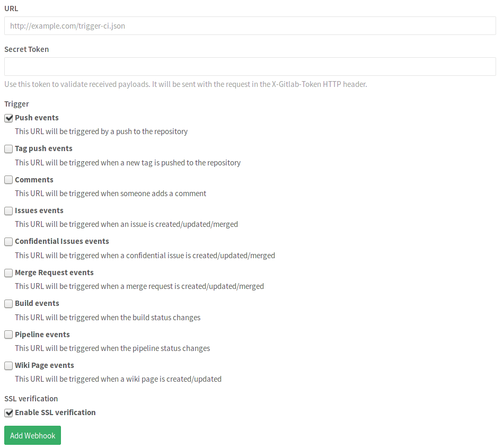Uncheck Enable SSL verification
The width and height of the screenshot is (503, 448).
tap(8, 412)
